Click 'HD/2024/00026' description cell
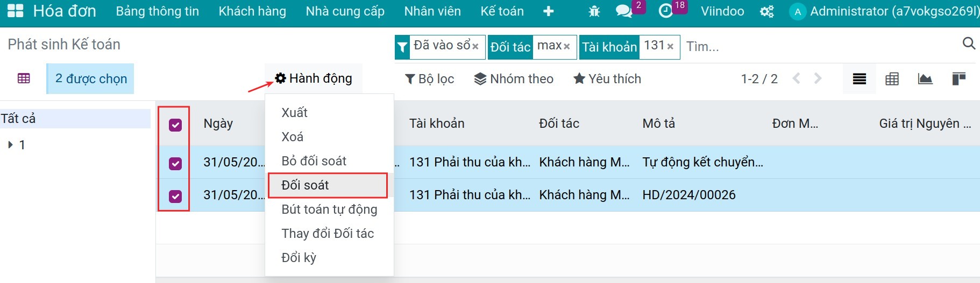This screenshot has height=283, width=980. click(x=688, y=195)
